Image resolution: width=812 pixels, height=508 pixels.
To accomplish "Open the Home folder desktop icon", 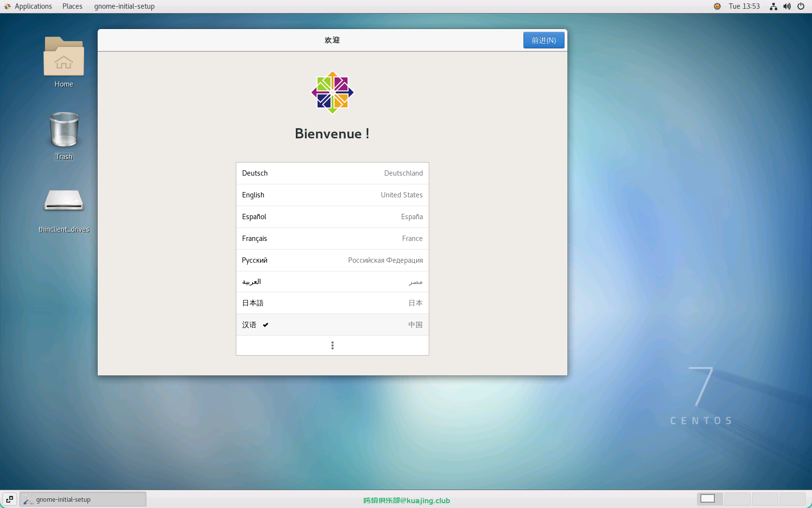I will 64,62.
